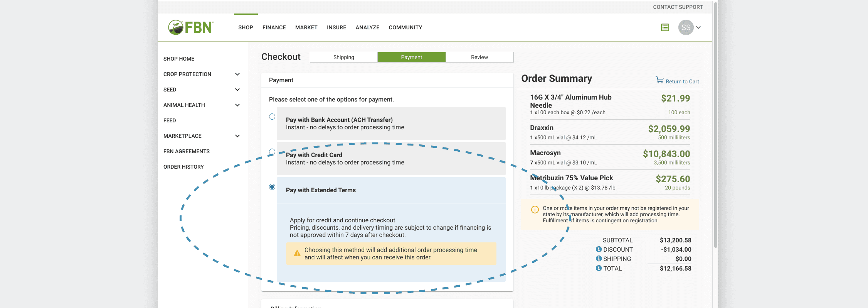Click Seed sidebar label
This screenshot has width=868, height=308.
click(170, 90)
